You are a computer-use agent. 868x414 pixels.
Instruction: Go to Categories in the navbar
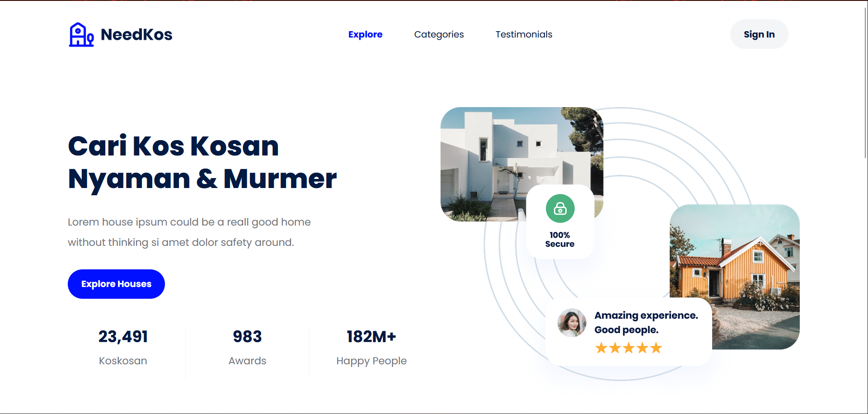pos(439,34)
